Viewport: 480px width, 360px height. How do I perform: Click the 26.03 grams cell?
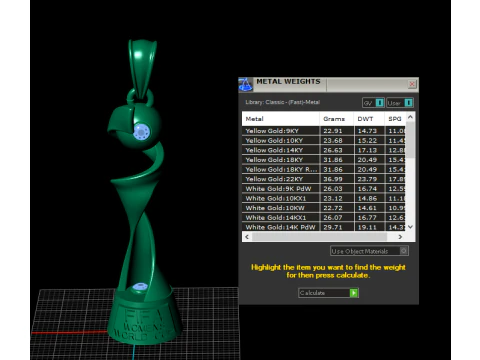(x=337, y=189)
